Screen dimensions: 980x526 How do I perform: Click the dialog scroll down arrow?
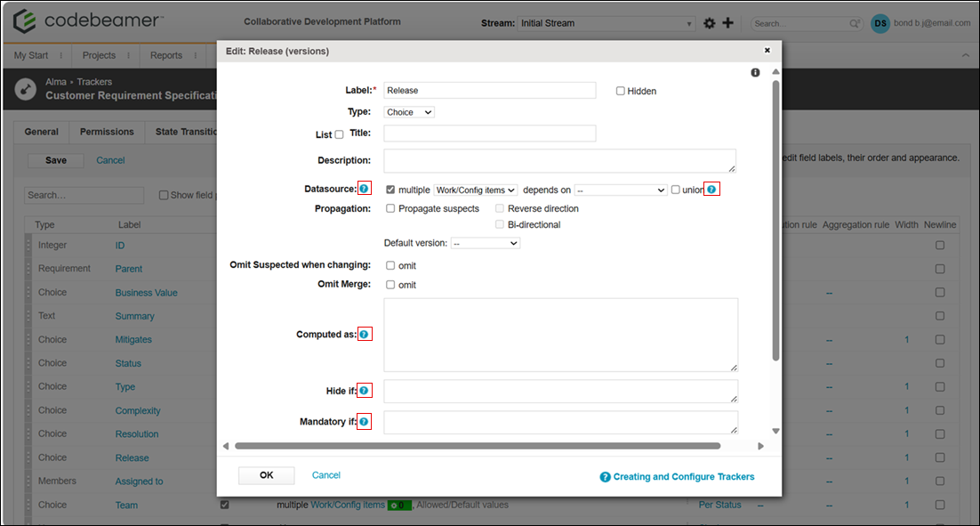coord(775,431)
